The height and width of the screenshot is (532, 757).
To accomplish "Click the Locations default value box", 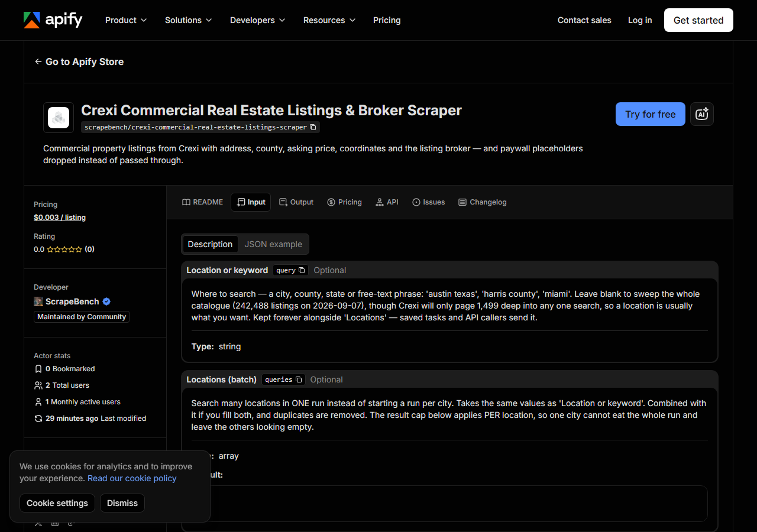I will tap(449, 504).
